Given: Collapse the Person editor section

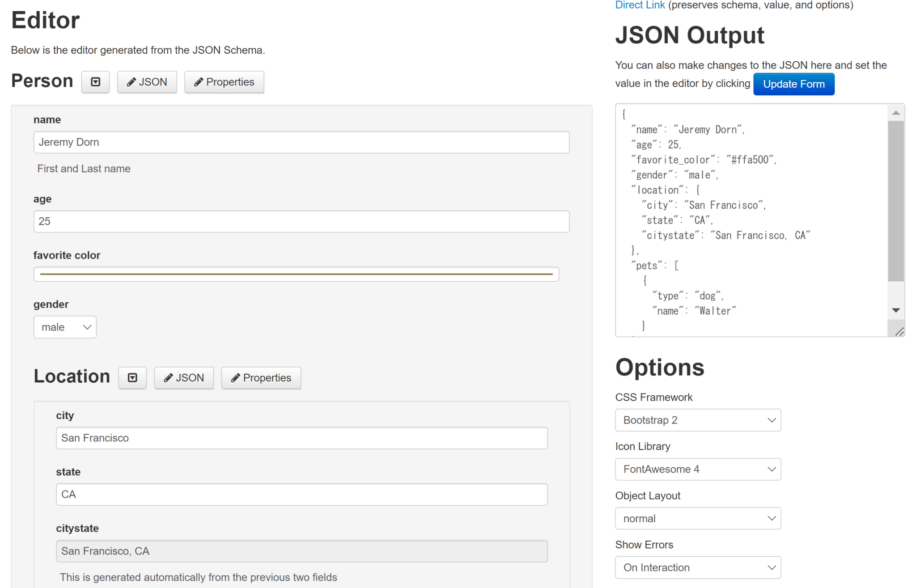Looking at the screenshot, I should pyautogui.click(x=95, y=82).
